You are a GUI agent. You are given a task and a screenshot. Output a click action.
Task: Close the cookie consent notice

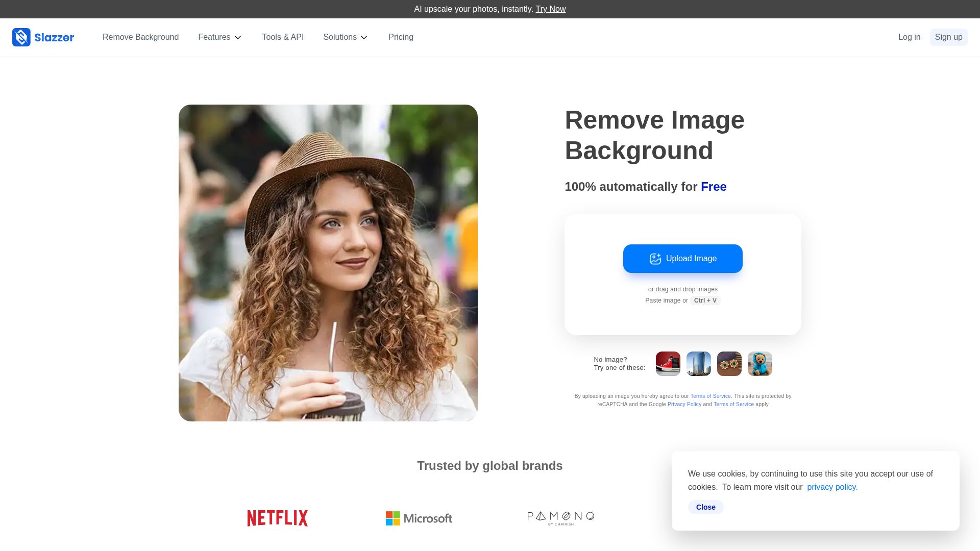point(705,507)
